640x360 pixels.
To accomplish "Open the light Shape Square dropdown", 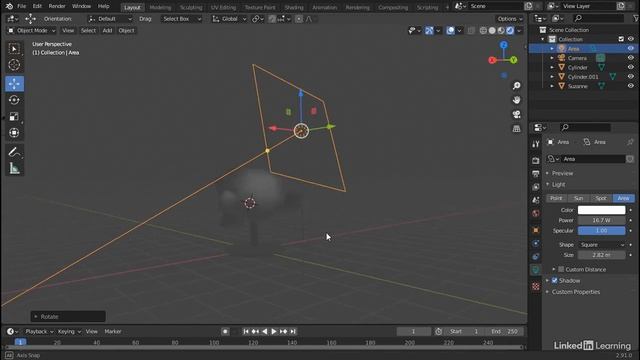I will (x=602, y=245).
